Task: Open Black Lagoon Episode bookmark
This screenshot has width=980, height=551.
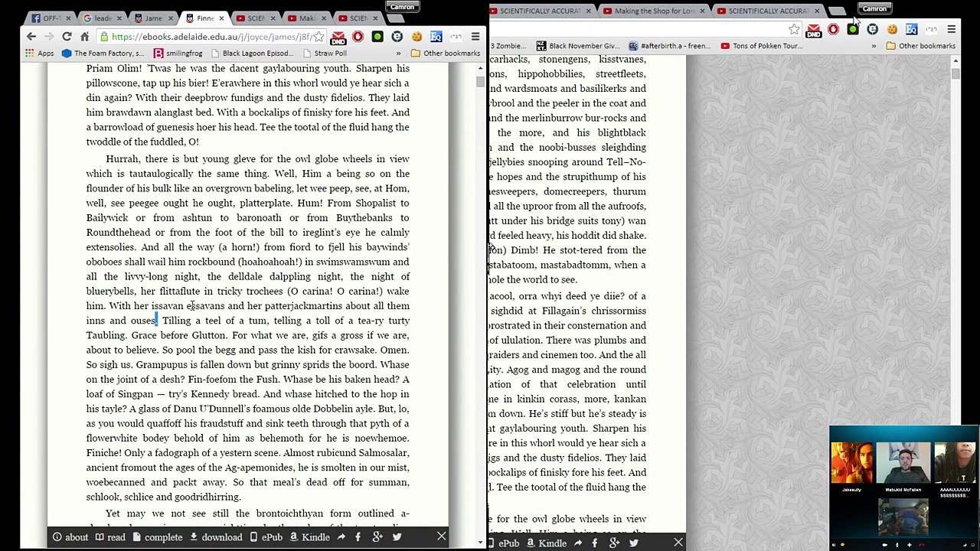Action: click(x=252, y=54)
